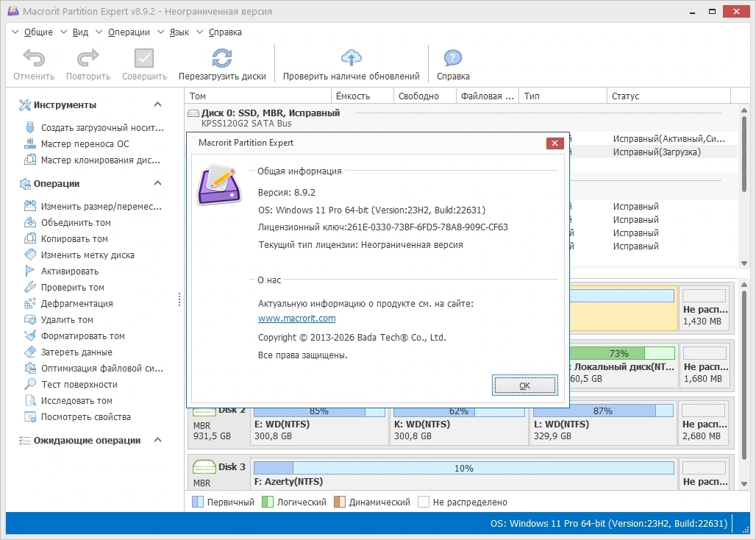Click the L: WD(NTFS) 87% usage bar
The width and height of the screenshot is (756, 540).
coord(603,411)
